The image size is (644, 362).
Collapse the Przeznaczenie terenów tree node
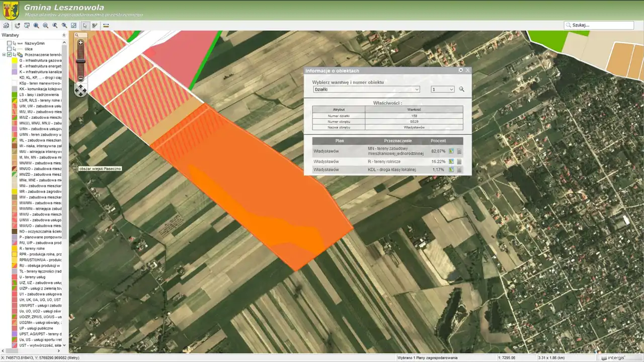(4, 54)
